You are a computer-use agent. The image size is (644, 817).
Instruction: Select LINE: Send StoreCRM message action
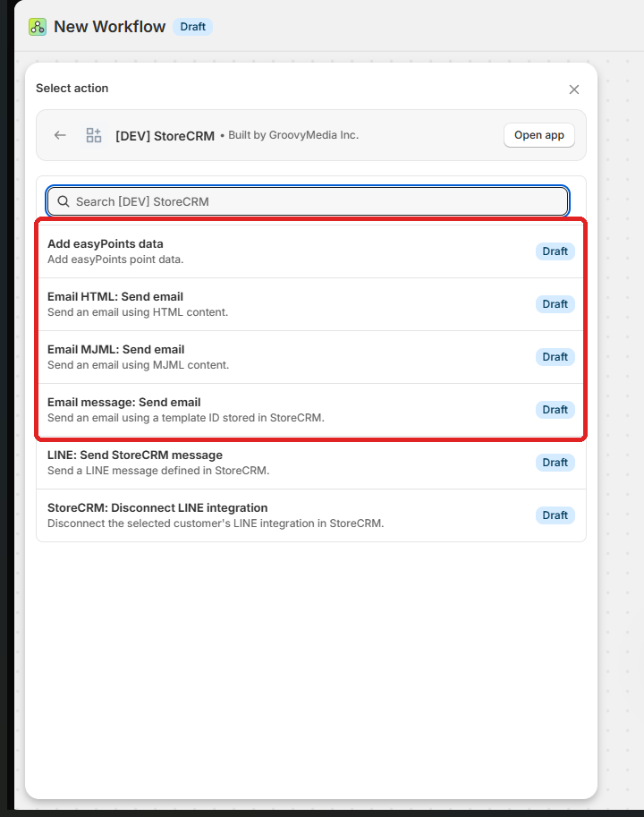tap(311, 463)
